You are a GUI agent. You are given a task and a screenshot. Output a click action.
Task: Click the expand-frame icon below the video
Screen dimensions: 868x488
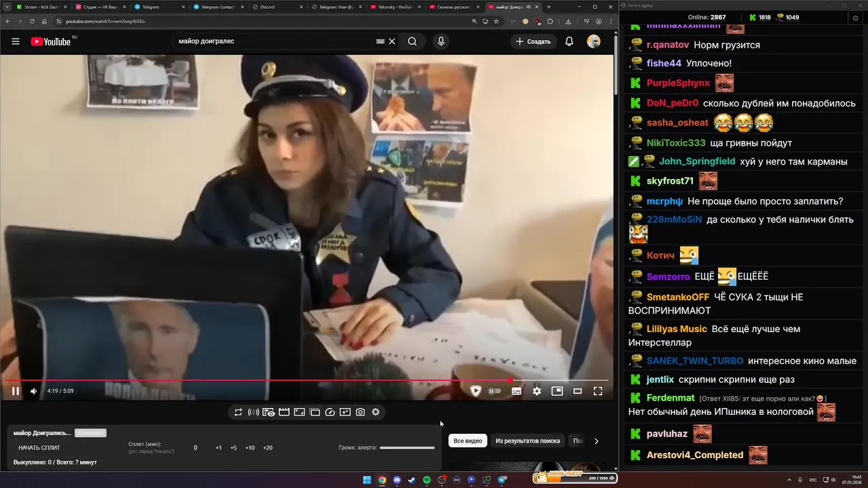(x=299, y=412)
